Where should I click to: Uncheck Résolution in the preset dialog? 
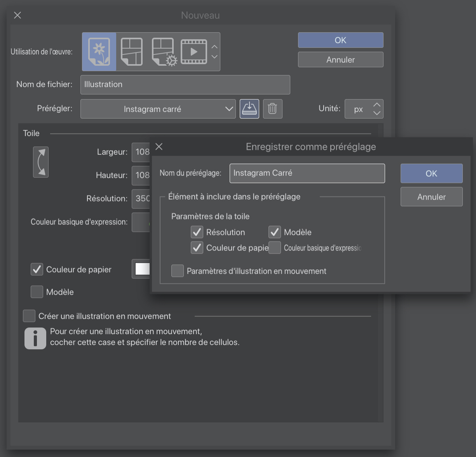[197, 232]
